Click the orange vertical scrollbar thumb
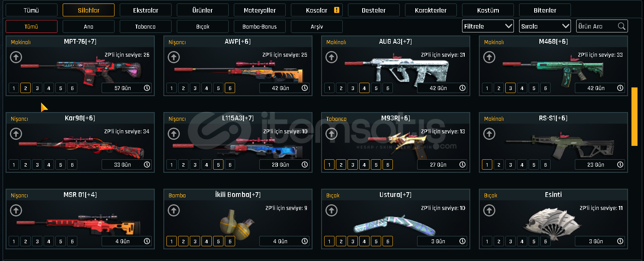This screenshot has height=261, width=644. coord(634,116)
